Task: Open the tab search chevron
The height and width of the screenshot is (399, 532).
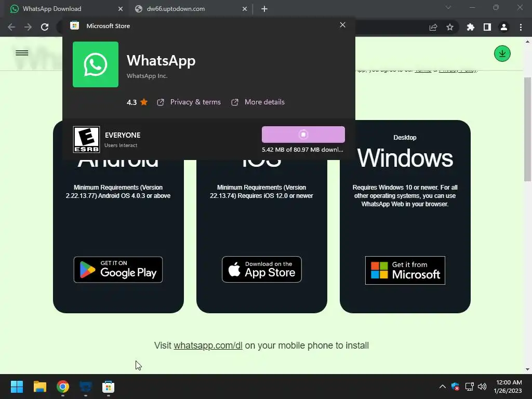Action: [x=448, y=7]
